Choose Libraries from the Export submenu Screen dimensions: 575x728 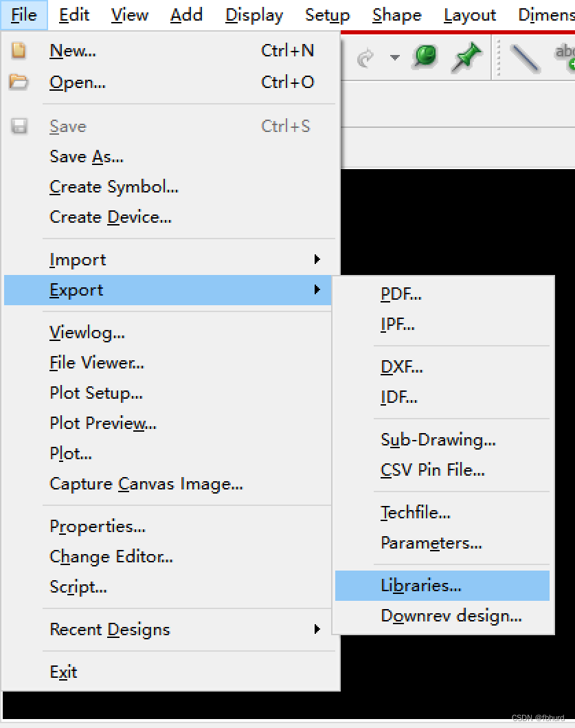(x=420, y=586)
